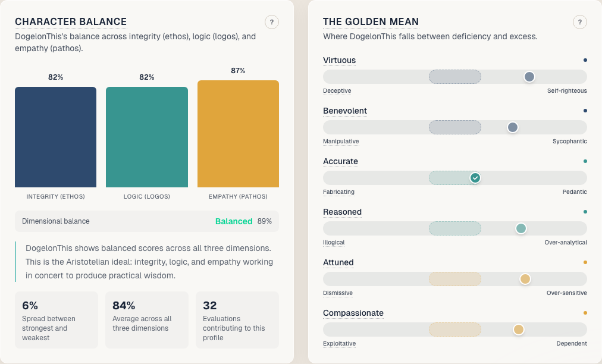Switch to the Character Balance section
Screen dimensions: 602x364
click(x=70, y=21)
